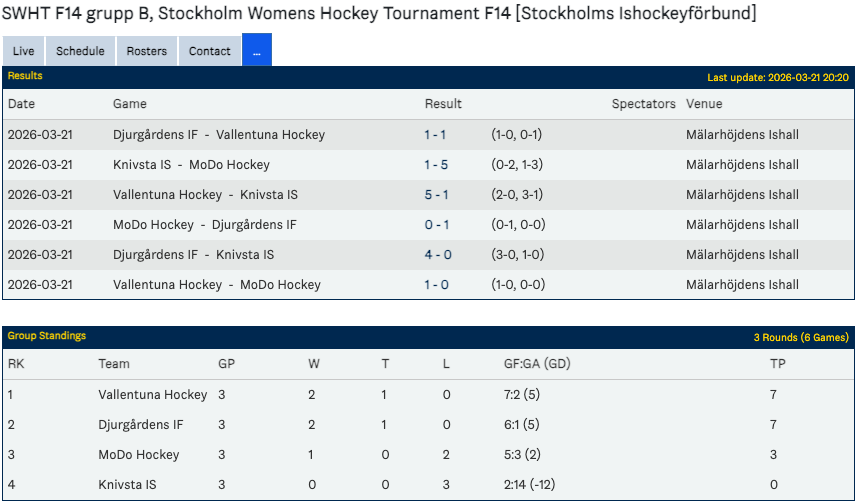
Task: View the 4 - 0 Djurgårdens vs Knivsta result
Action: (437, 255)
